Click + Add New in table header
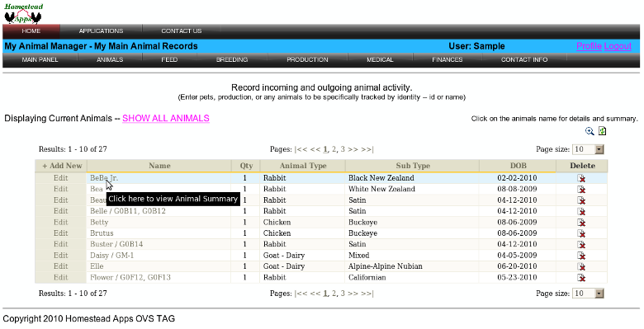Viewport: 644px width, 329px height. [x=62, y=166]
